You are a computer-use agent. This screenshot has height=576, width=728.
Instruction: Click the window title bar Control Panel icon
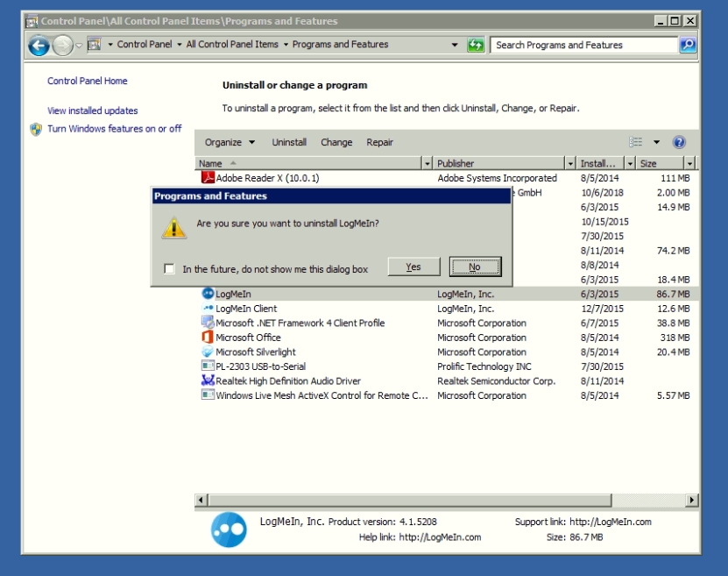click(32, 21)
